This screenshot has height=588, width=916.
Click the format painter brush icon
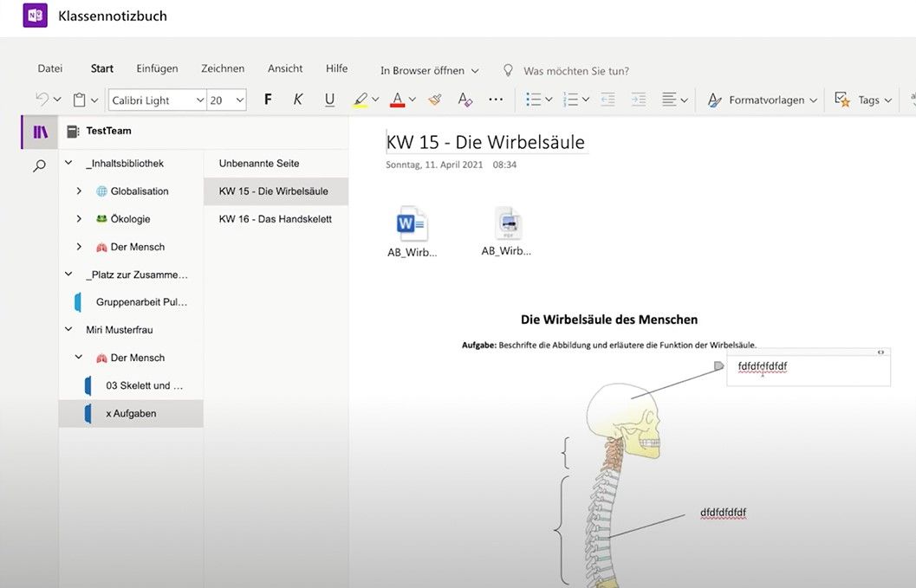pyautogui.click(x=435, y=100)
